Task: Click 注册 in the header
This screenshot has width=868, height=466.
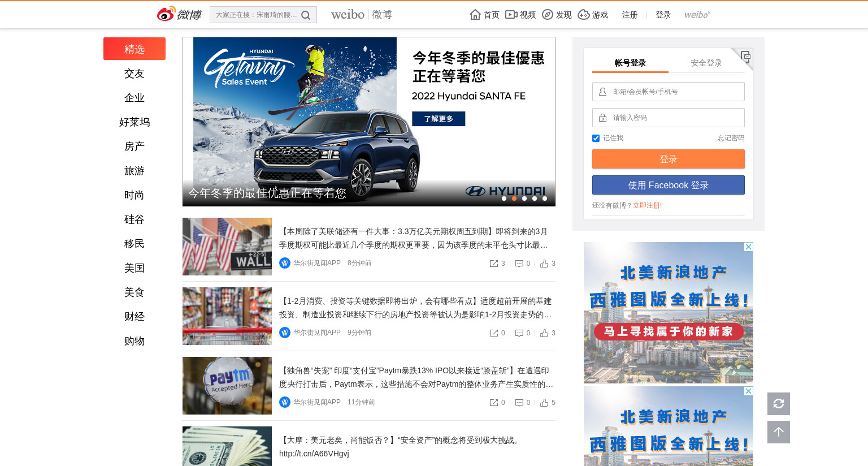Action: (x=630, y=15)
